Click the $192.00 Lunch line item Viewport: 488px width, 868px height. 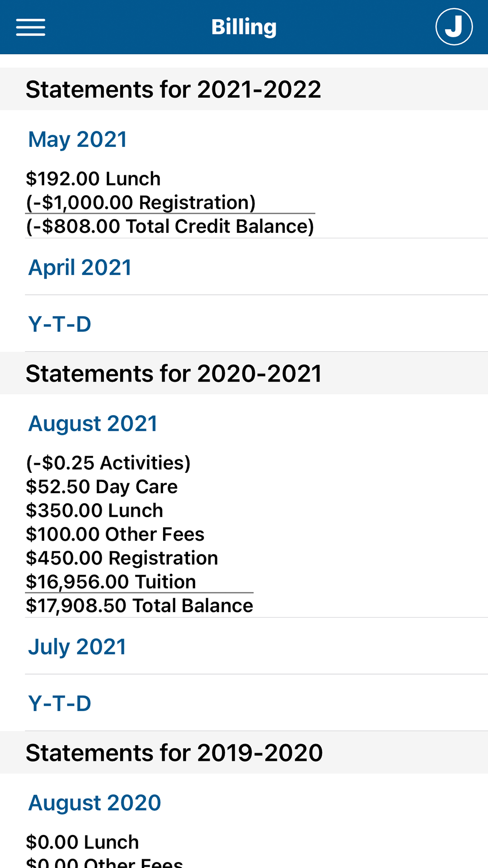click(93, 179)
